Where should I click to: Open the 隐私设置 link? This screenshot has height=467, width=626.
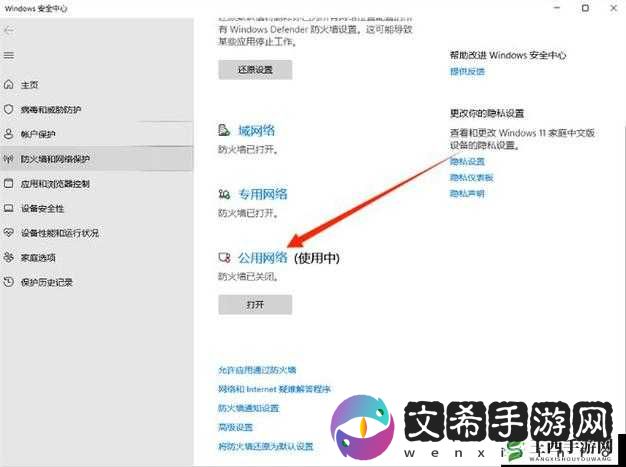click(x=468, y=161)
